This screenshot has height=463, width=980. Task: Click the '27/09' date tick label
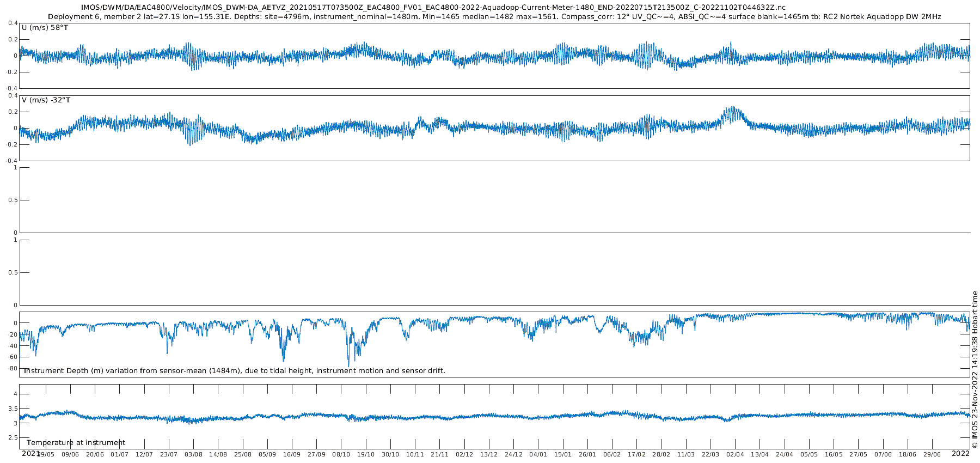[316, 454]
